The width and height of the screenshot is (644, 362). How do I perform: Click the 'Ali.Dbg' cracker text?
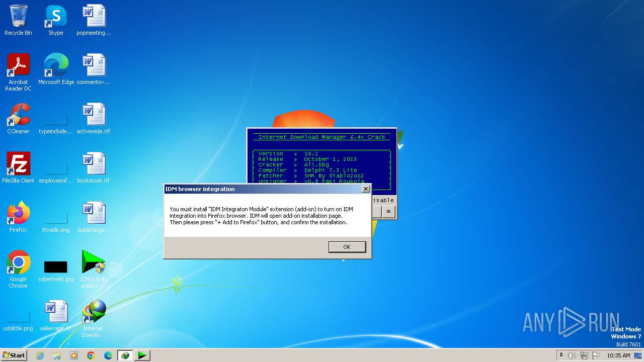click(316, 164)
